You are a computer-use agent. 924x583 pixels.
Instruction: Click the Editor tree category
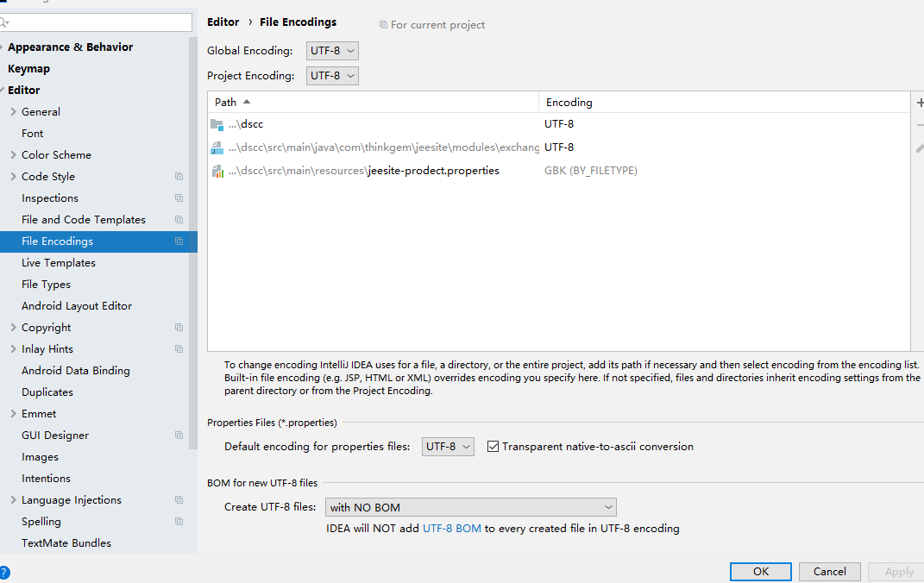point(23,90)
